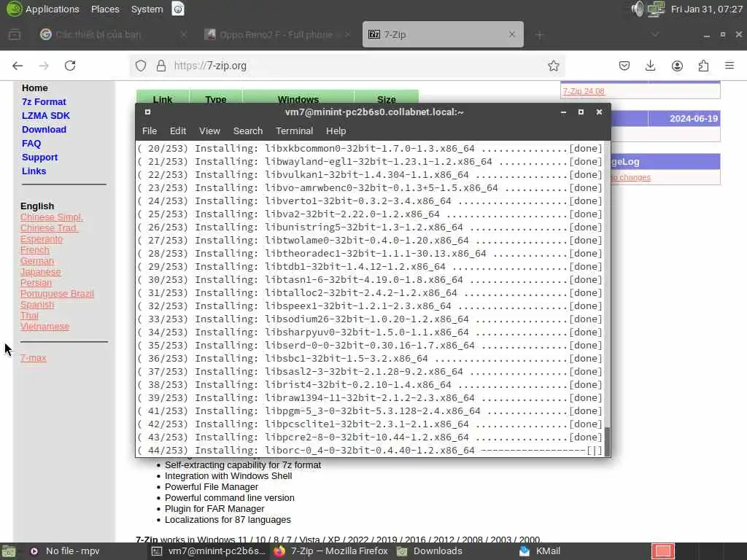This screenshot has height=560, width=747.
Task: Click the launcher icon next to System menu
Action: click(x=178, y=9)
